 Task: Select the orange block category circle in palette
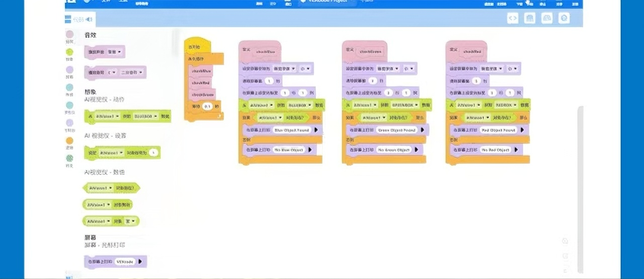[69, 141]
